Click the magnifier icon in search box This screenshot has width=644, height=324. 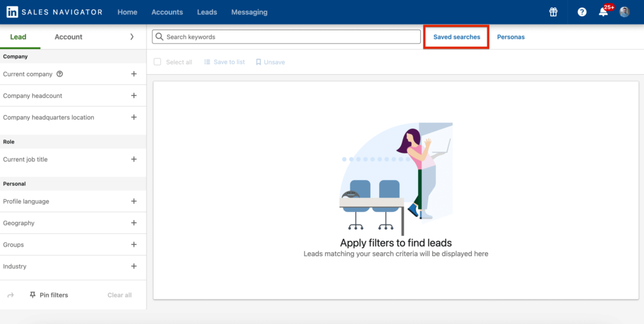(x=159, y=36)
